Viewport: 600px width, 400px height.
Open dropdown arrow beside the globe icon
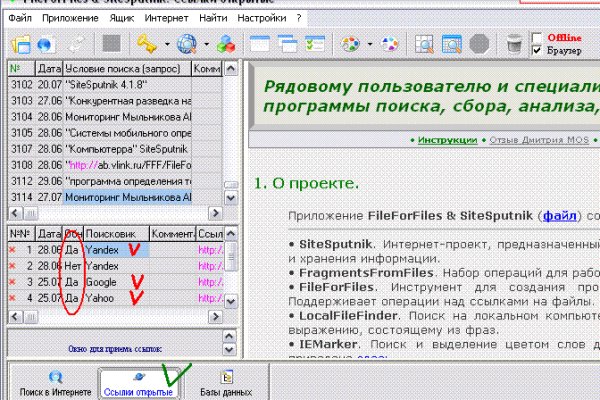[206, 45]
